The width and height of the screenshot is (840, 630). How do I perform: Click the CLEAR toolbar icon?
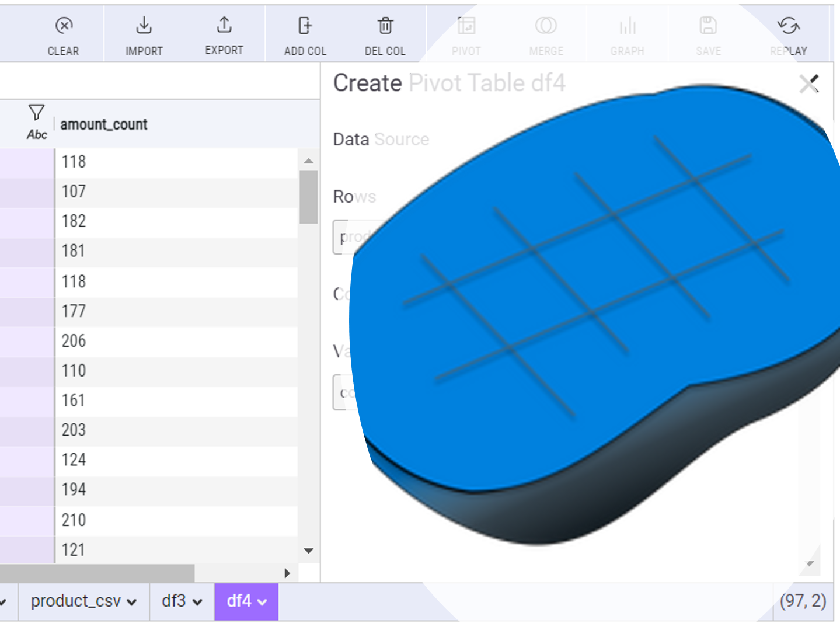[64, 26]
